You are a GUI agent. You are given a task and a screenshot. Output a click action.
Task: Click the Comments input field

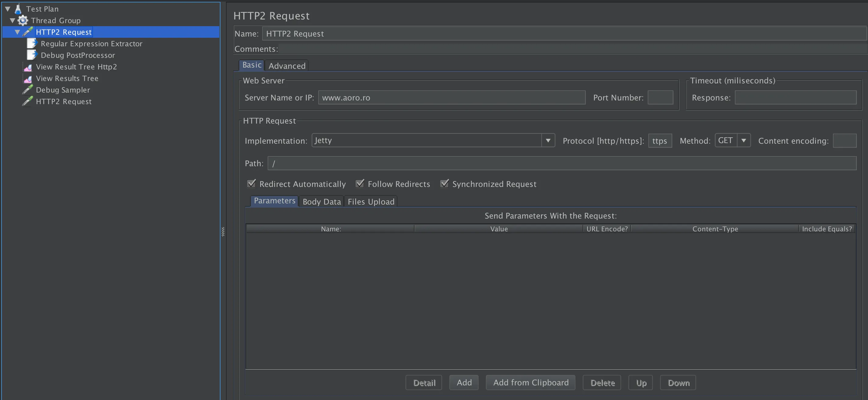click(x=573, y=49)
